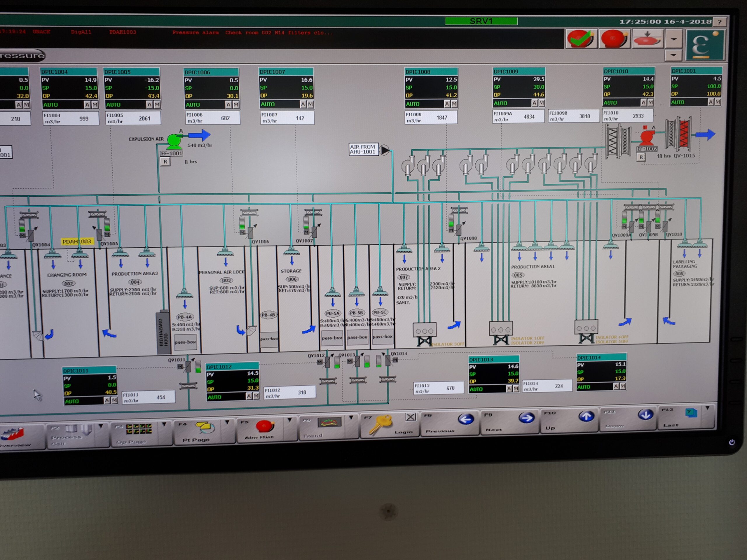Click the DPIC1009 setpoint value 30.0

539,87
